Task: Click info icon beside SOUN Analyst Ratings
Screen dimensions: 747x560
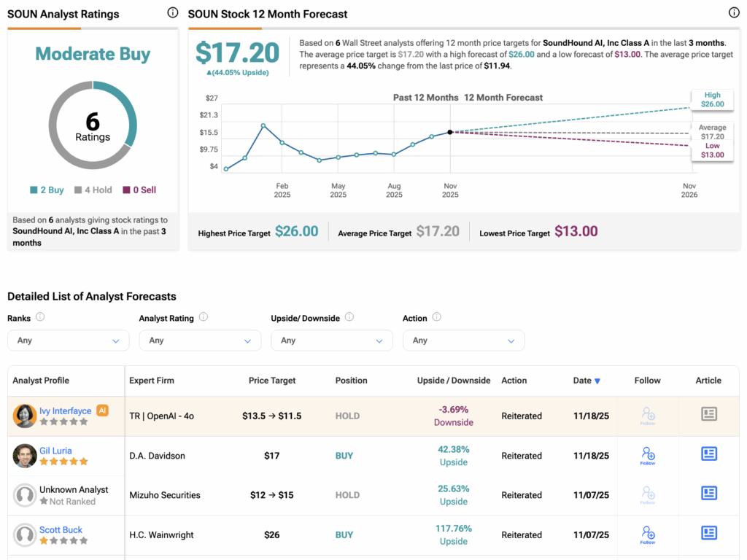Action: point(172,13)
